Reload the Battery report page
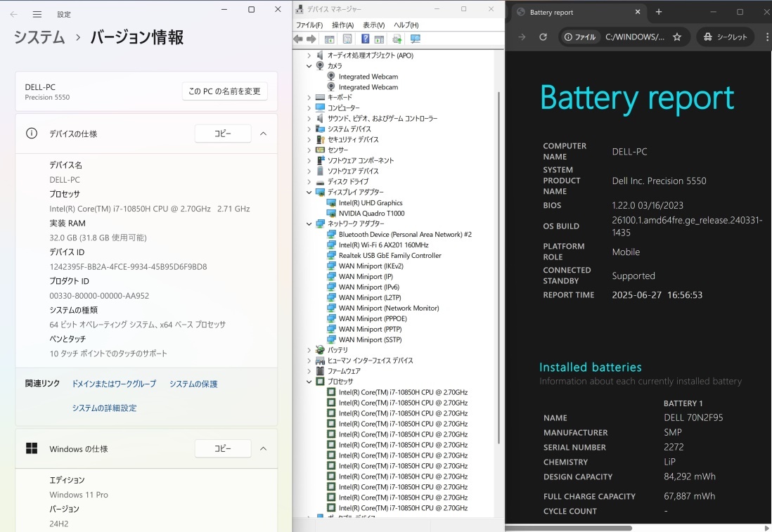Viewport: 772px width, 532px height. (x=543, y=37)
